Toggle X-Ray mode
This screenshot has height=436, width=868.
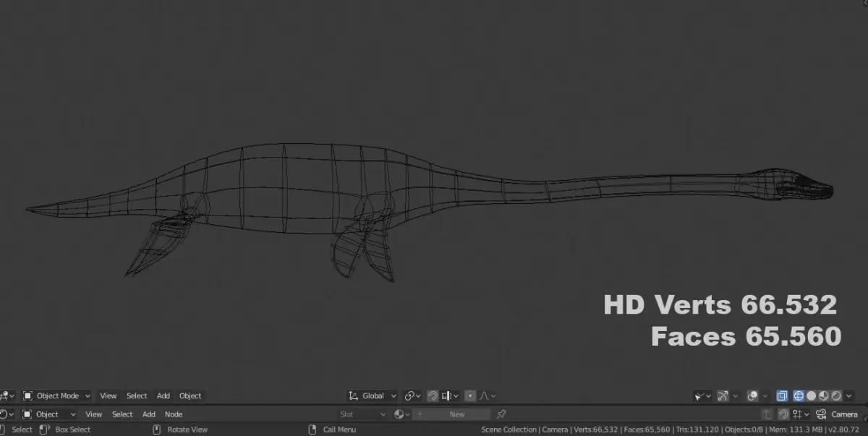click(782, 396)
